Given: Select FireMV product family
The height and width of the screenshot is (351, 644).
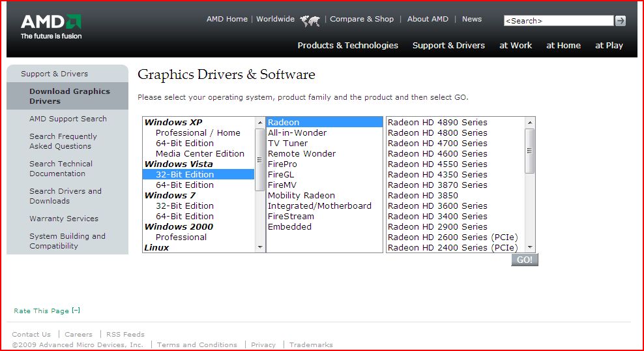Looking at the screenshot, I should [325, 185].
